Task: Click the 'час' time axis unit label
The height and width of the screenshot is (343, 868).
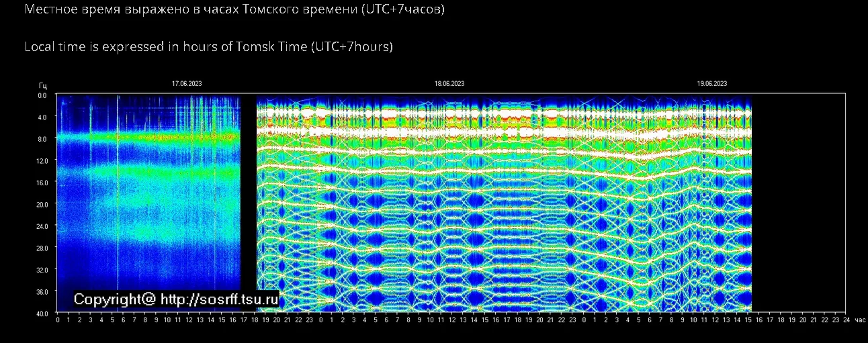Action: click(861, 320)
